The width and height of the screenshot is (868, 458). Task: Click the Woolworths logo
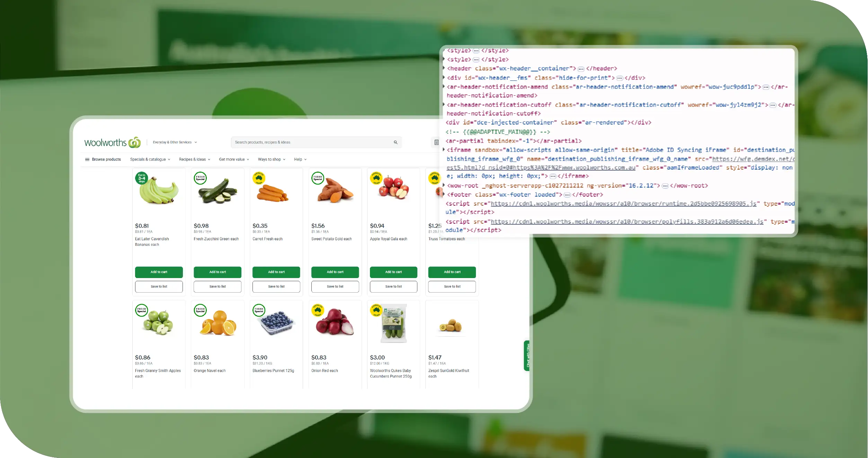tap(113, 142)
